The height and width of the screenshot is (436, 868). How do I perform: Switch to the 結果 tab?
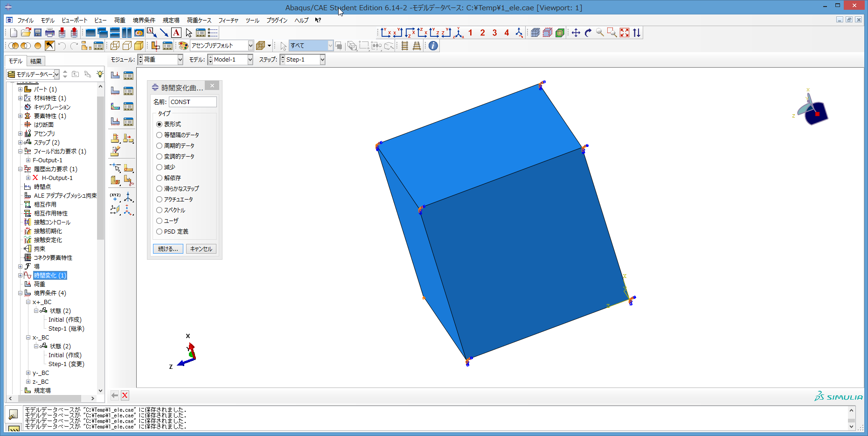(35, 61)
